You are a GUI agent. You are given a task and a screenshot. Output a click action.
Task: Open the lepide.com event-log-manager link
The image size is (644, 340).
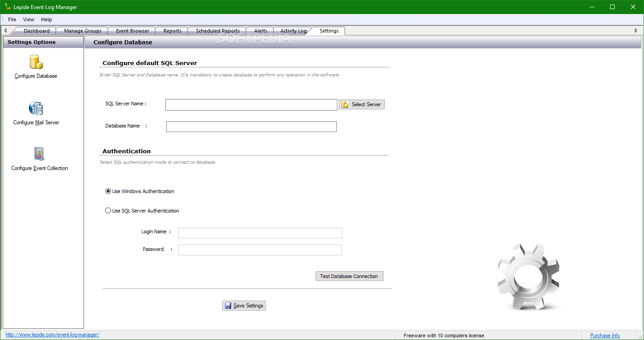pyautogui.click(x=52, y=335)
